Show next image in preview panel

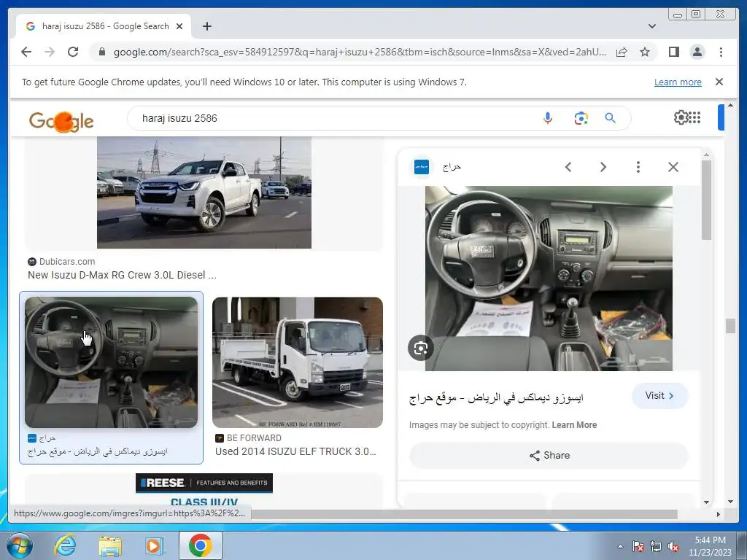coord(603,167)
